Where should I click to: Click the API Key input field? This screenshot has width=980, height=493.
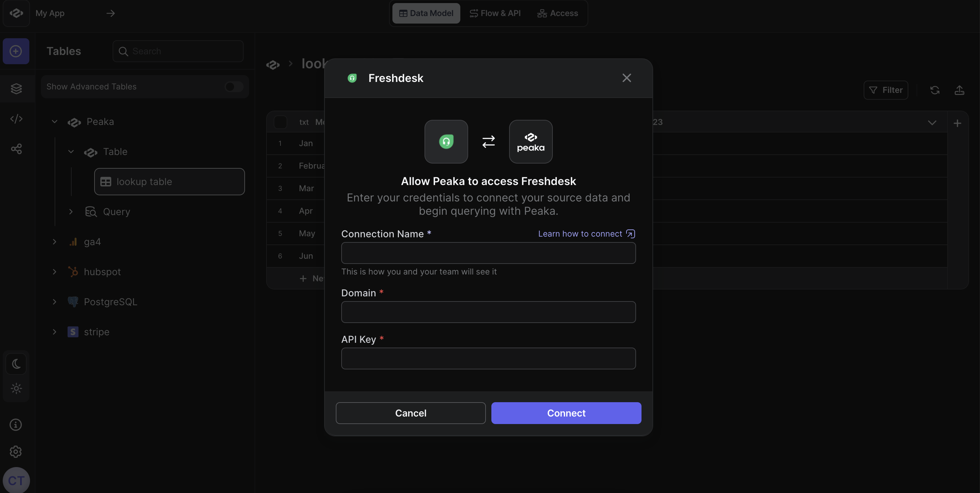488,358
